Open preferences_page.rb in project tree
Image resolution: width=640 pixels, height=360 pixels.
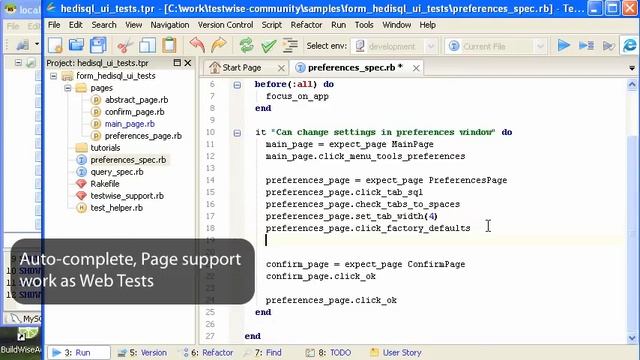tap(143, 136)
